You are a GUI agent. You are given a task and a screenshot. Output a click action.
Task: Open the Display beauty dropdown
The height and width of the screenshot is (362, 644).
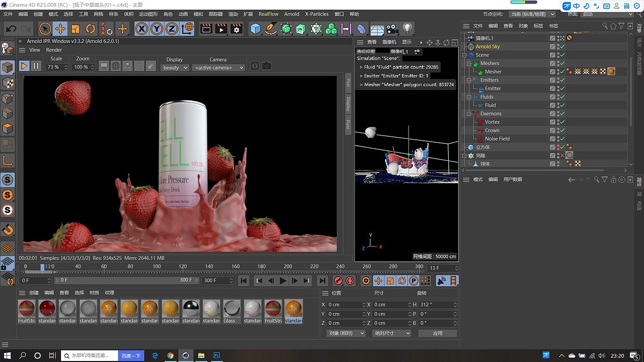tap(175, 67)
